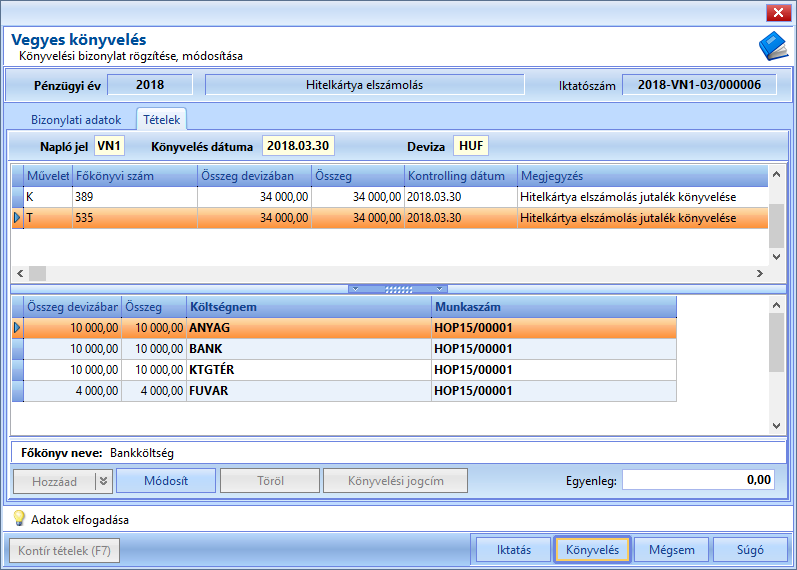The height and width of the screenshot is (570, 797).
Task: Click the Iktatószám field 2018-VN1-03/000006
Action: [699, 84]
